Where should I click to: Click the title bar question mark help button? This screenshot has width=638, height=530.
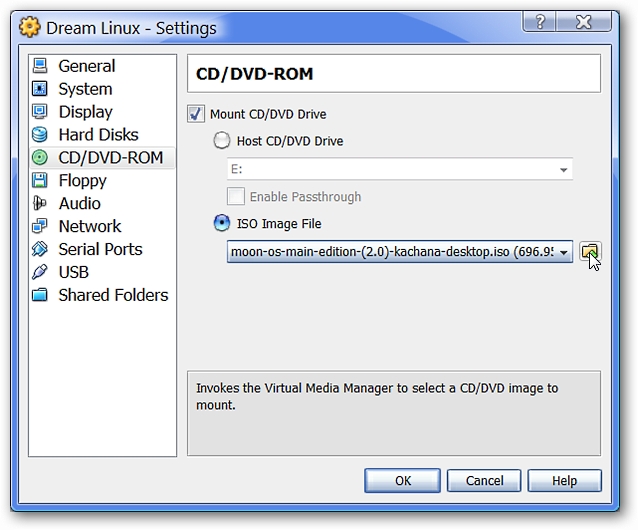pyautogui.click(x=540, y=22)
